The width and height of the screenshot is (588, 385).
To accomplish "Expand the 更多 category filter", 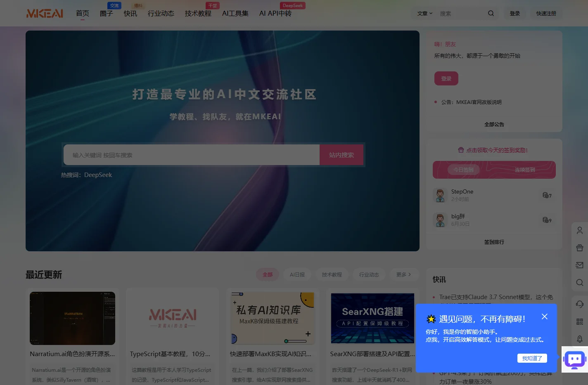I will click(403, 274).
